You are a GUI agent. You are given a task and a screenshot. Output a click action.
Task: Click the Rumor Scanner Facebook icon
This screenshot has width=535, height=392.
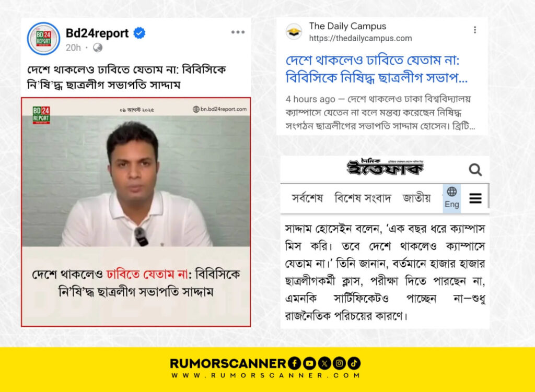294,363
